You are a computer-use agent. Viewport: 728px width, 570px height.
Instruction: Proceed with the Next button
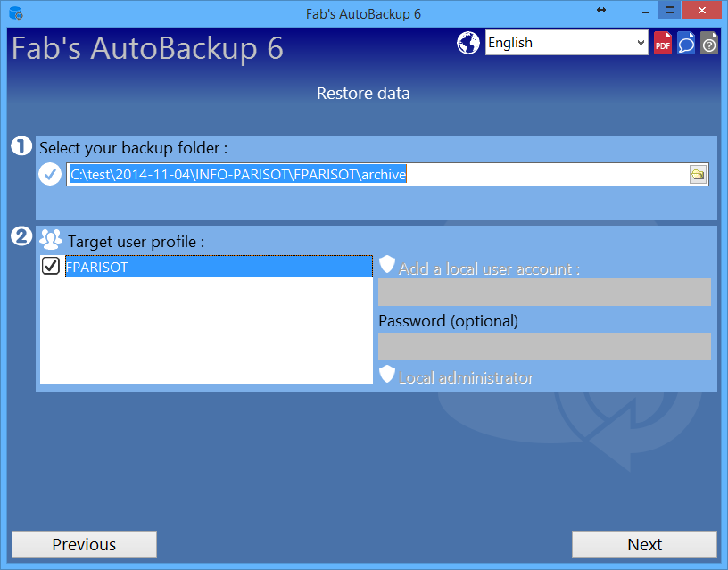coord(644,544)
